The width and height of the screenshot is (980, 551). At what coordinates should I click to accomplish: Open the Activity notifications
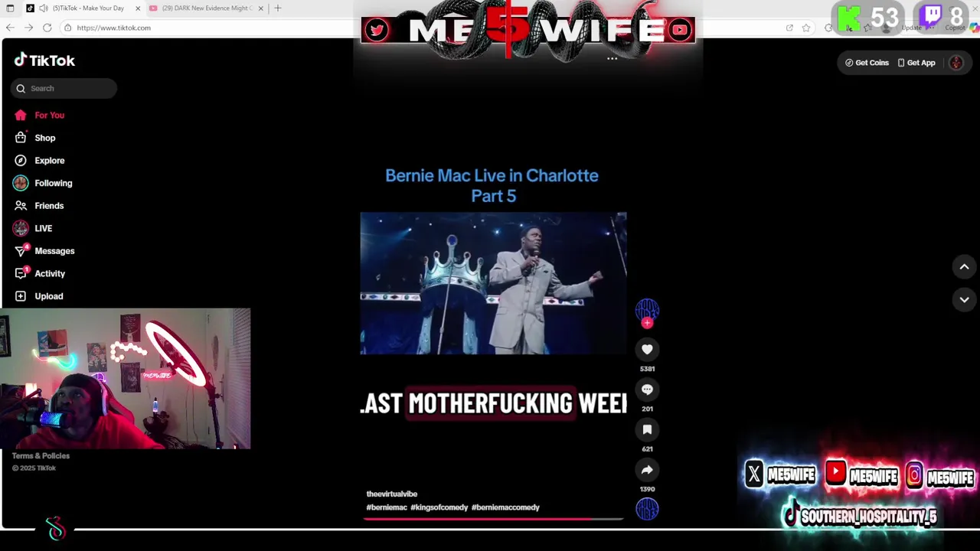tap(50, 273)
